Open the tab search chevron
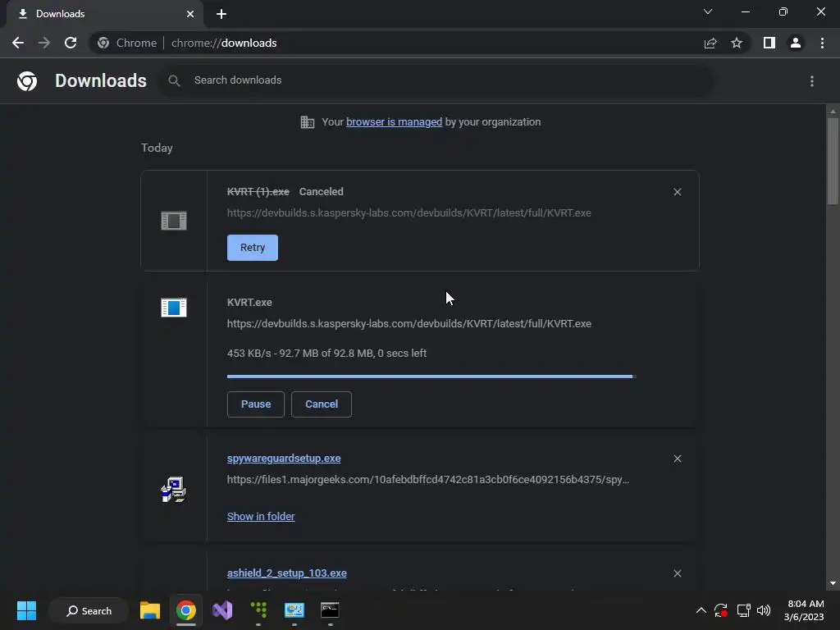840x630 pixels. click(708, 11)
